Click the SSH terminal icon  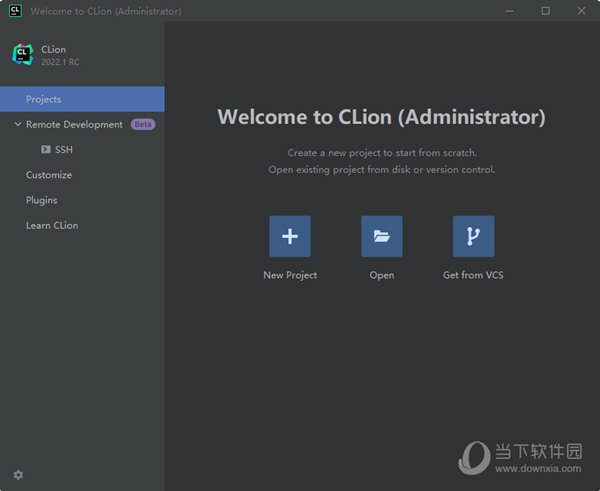click(x=46, y=149)
